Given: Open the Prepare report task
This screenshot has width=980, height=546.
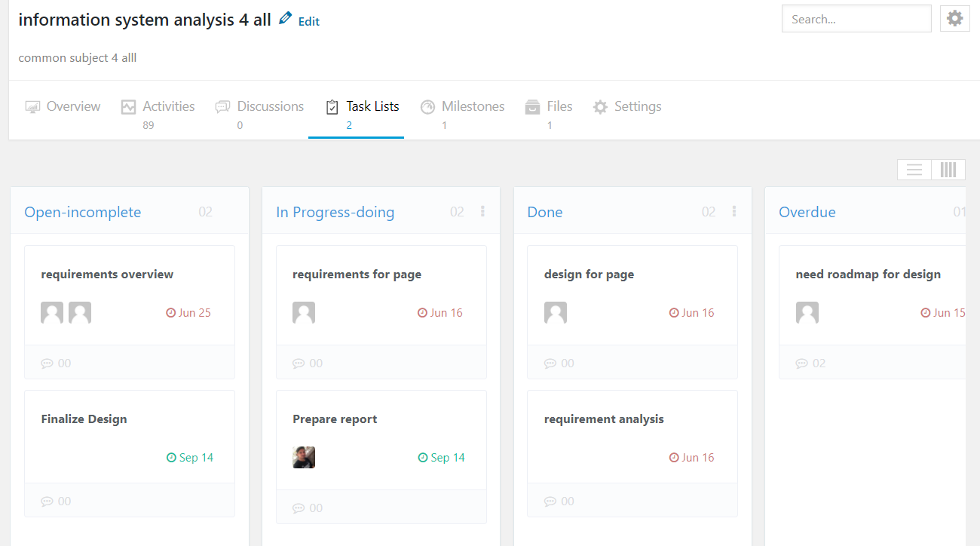Looking at the screenshot, I should coord(335,419).
